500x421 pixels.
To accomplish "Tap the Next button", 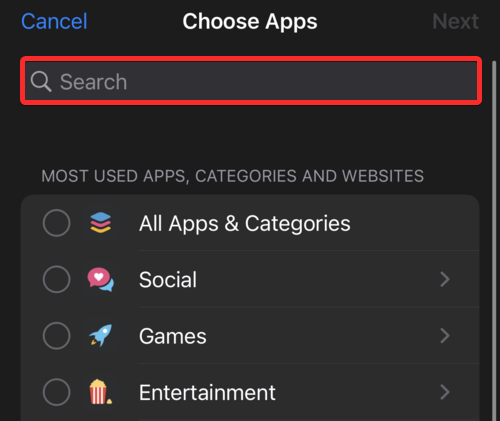I will (x=455, y=21).
